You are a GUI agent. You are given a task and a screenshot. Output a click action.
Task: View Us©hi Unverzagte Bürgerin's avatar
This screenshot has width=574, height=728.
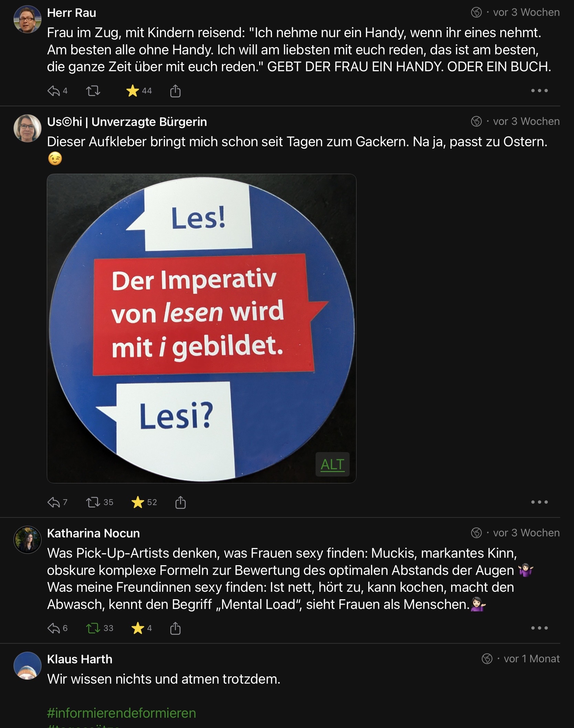[x=28, y=128]
